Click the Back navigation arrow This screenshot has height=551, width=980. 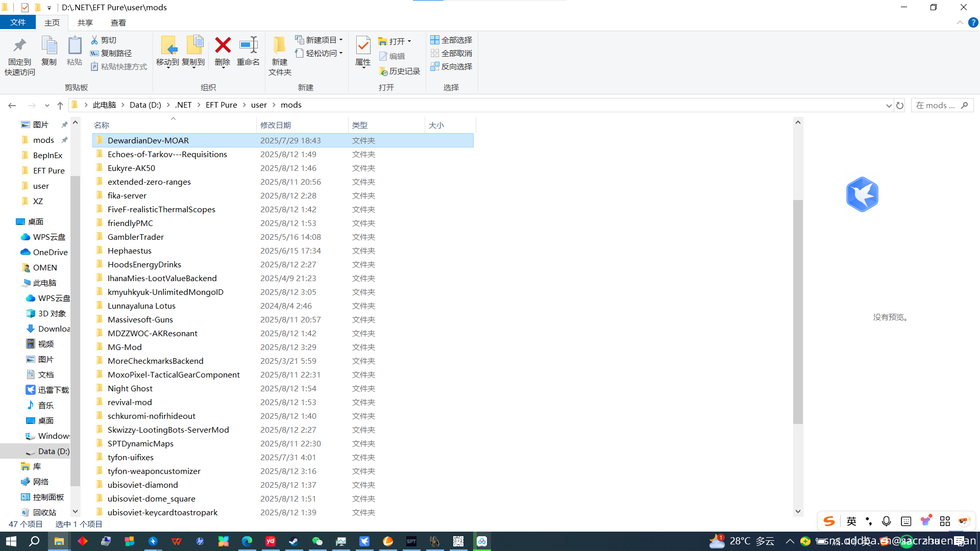point(12,105)
